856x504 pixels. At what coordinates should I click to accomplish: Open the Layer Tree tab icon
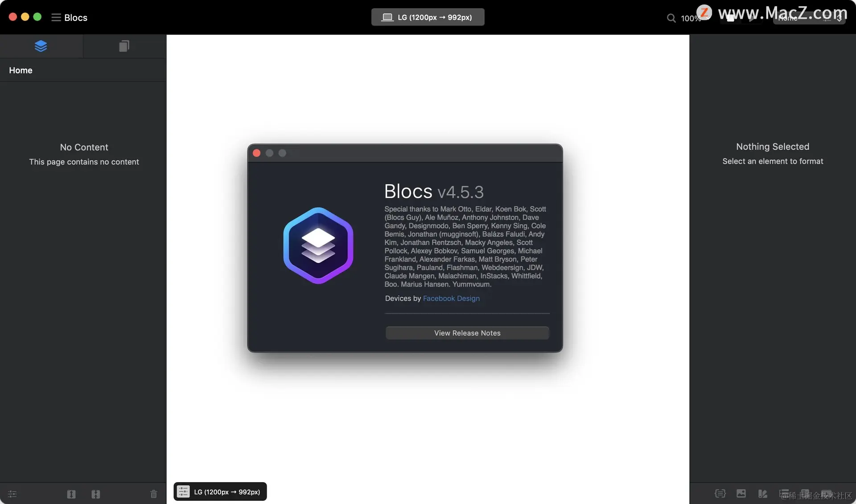click(x=41, y=46)
